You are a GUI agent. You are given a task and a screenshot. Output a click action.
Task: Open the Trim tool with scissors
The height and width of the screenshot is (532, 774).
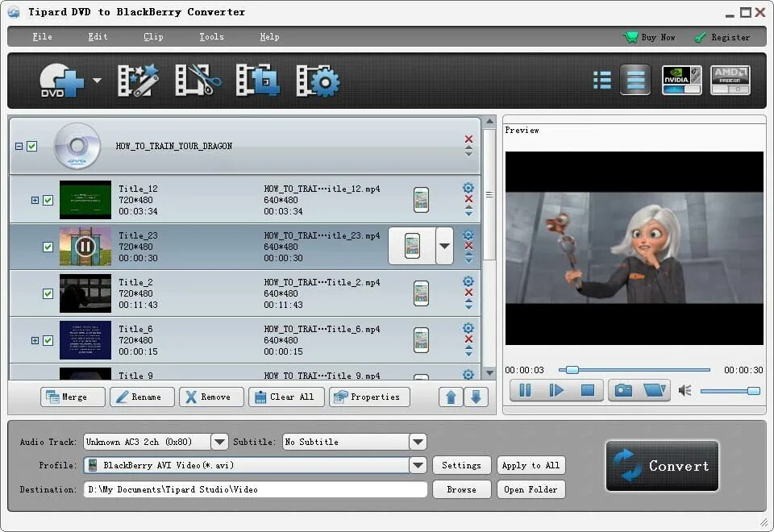(x=198, y=80)
